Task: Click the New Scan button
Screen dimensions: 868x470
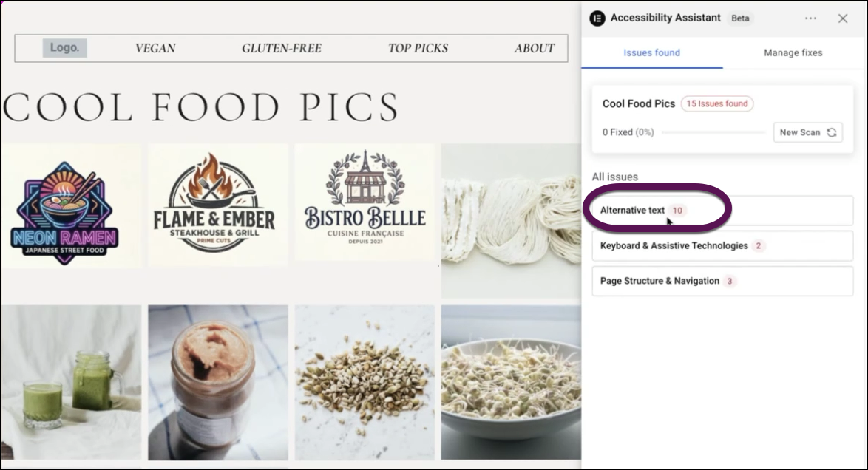Action: [x=807, y=132]
